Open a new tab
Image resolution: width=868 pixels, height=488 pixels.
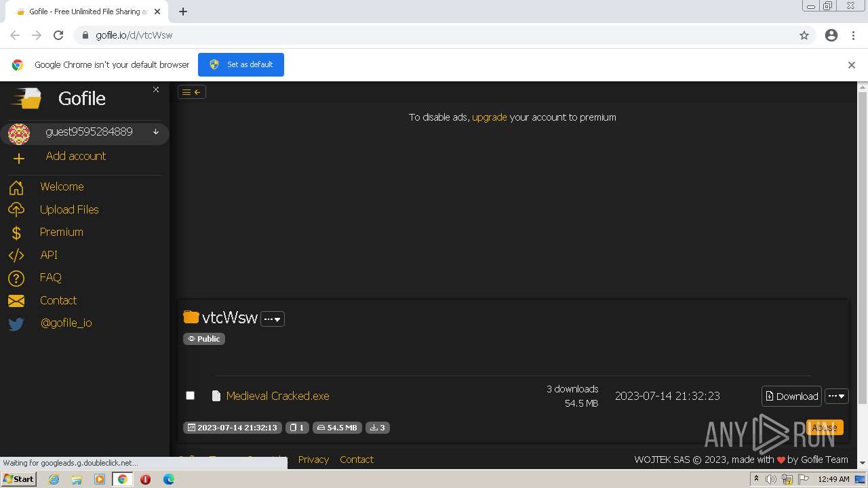point(183,12)
